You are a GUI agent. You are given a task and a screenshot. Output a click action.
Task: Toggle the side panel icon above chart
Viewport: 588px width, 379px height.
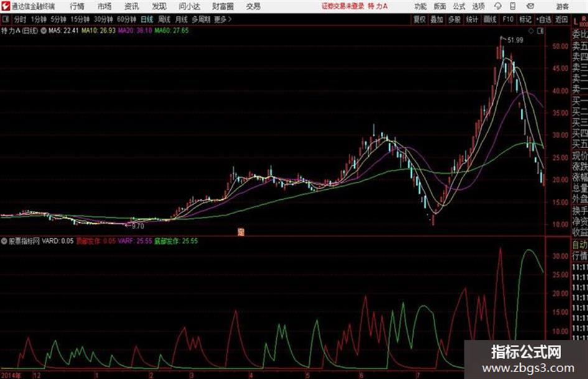pyautogui.click(x=540, y=31)
